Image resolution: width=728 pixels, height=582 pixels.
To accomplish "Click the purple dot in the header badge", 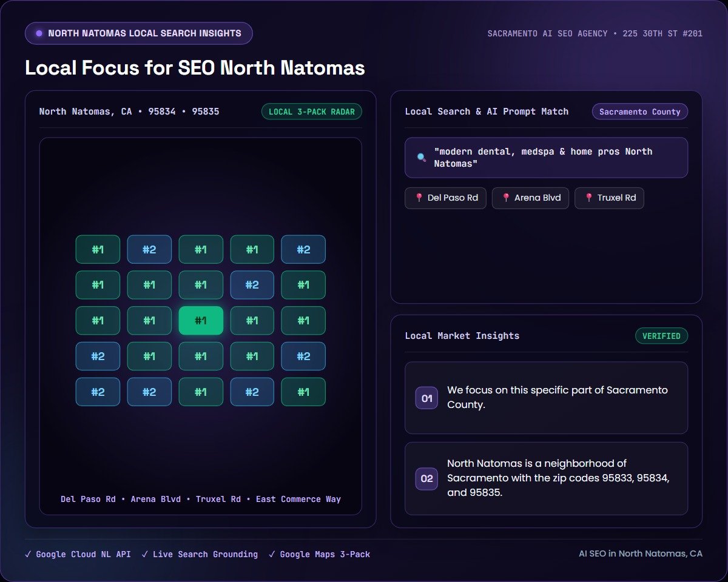I will 39,33.
